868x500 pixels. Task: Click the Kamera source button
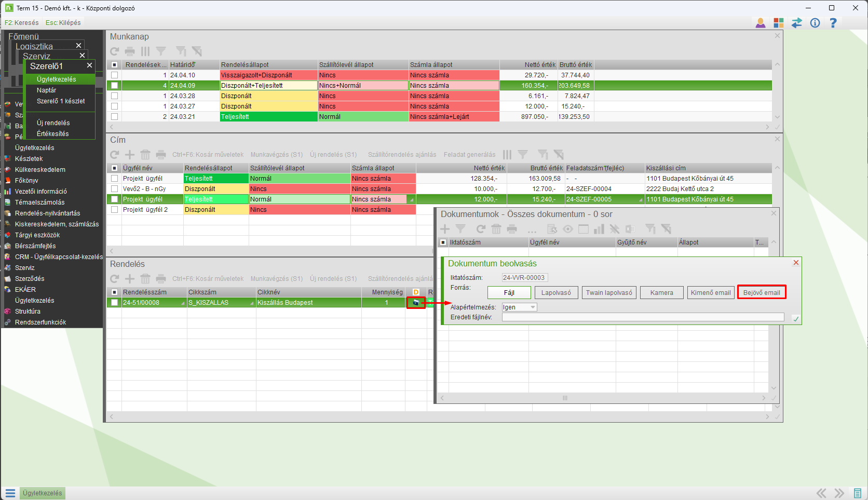[x=662, y=293]
